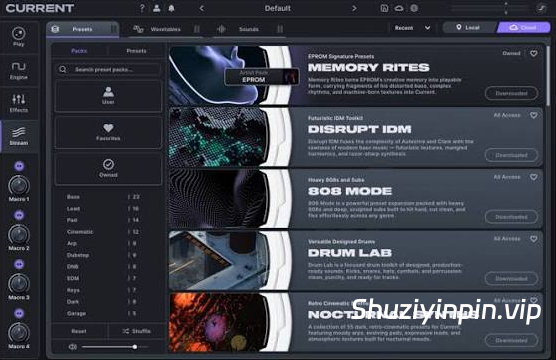
Task: Click the help question mark icon
Action: [142, 8]
